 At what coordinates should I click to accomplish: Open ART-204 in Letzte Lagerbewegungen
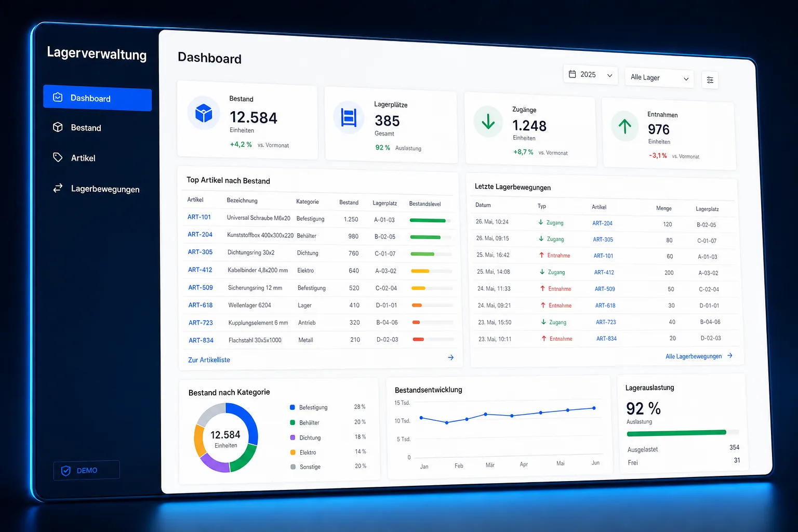pyautogui.click(x=602, y=223)
